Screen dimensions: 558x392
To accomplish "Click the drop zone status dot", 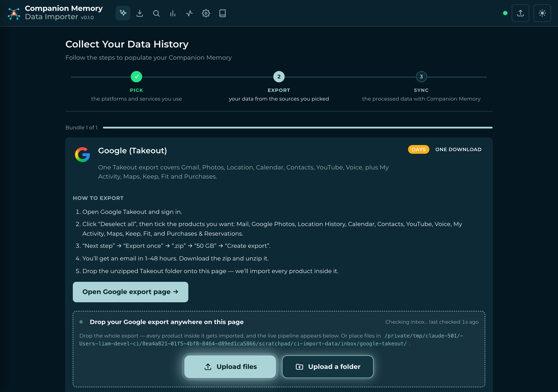I will [81, 322].
